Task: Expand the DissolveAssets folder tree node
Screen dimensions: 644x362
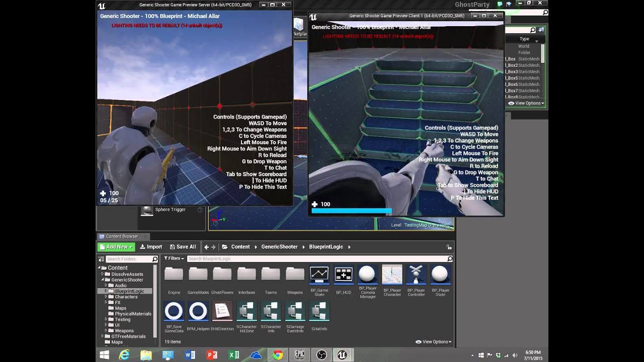Action: [103, 275]
